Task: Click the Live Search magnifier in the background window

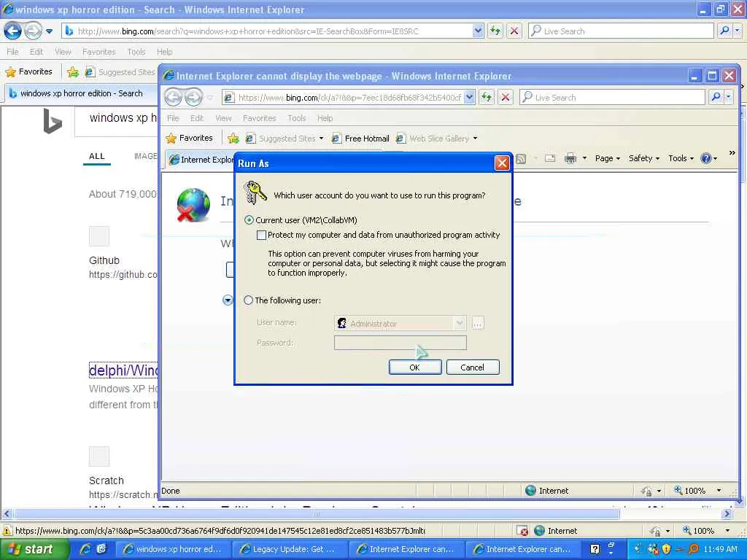Action: click(724, 31)
